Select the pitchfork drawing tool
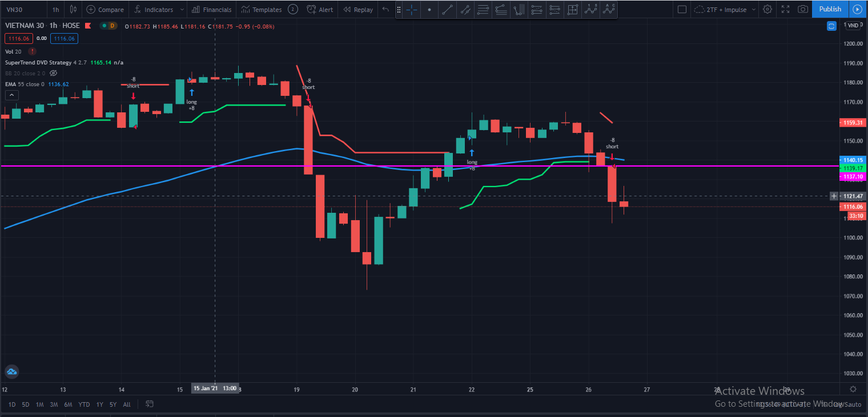 [519, 9]
